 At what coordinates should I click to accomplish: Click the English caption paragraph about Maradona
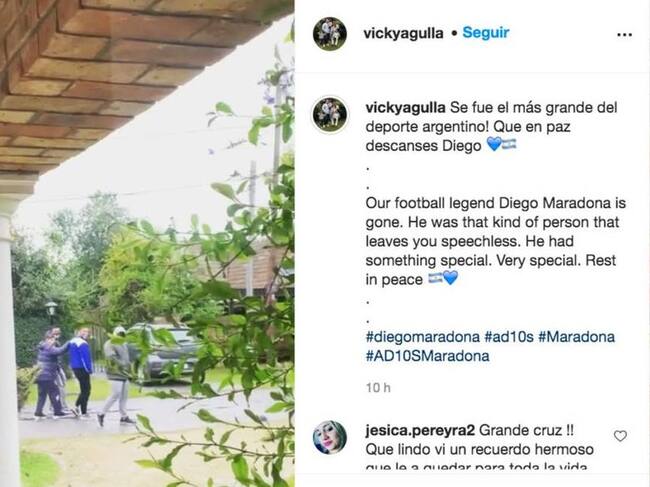pos(496,241)
